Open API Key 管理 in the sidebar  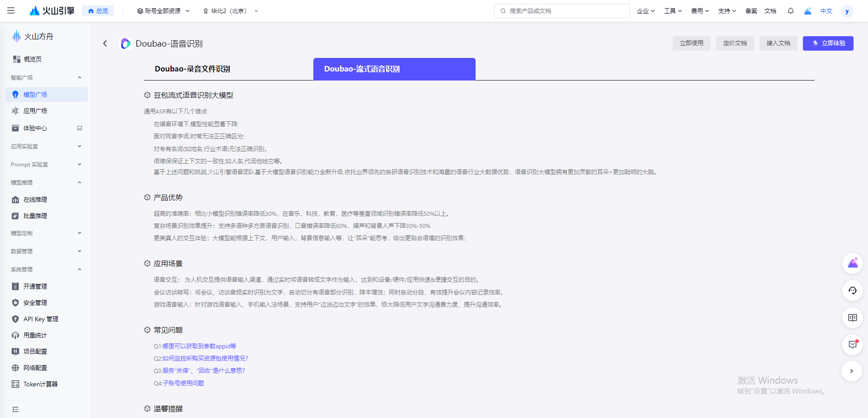click(x=47, y=319)
